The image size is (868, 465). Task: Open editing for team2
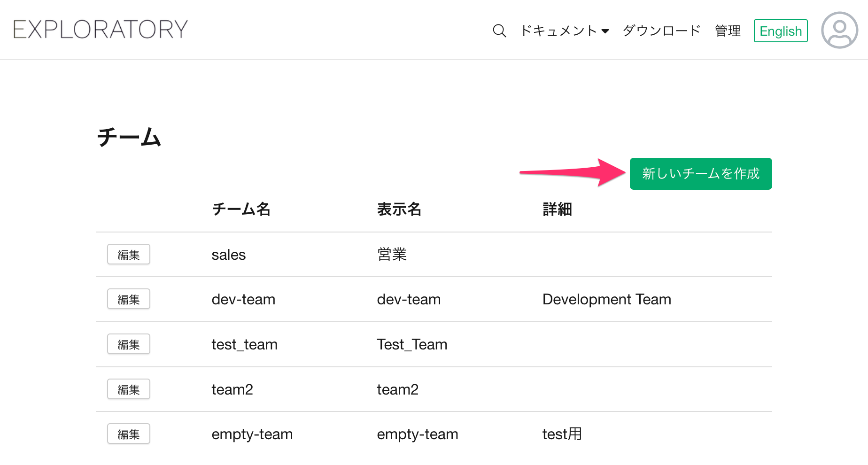pos(129,389)
